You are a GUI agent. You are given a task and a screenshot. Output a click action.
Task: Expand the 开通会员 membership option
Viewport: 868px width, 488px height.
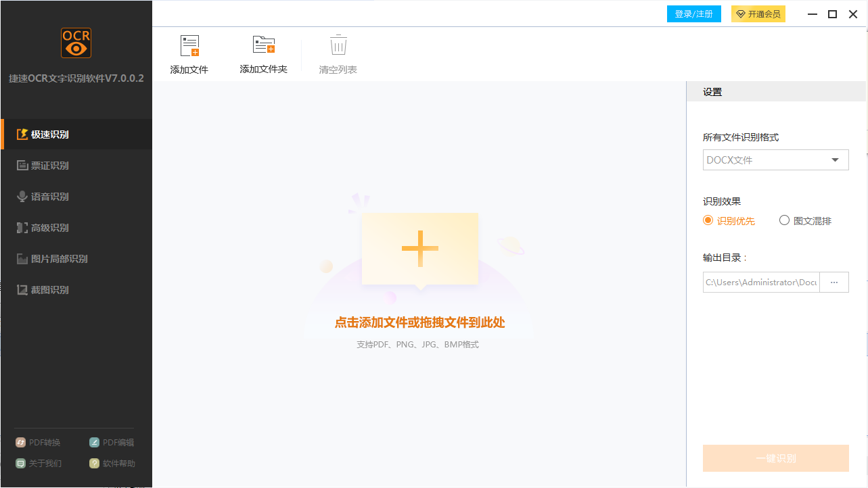pos(758,14)
